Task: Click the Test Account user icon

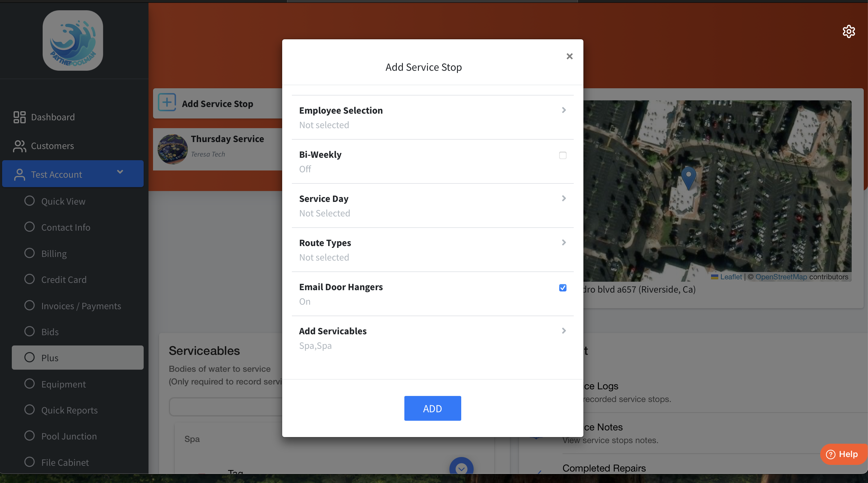Action: click(20, 174)
